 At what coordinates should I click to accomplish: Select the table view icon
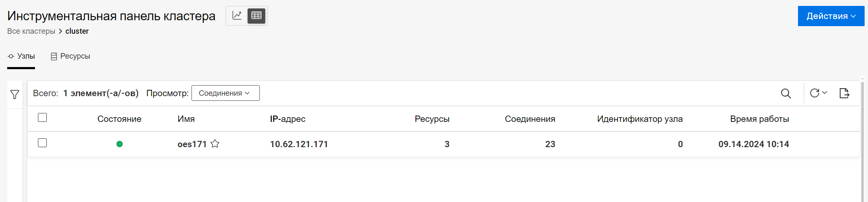click(256, 16)
